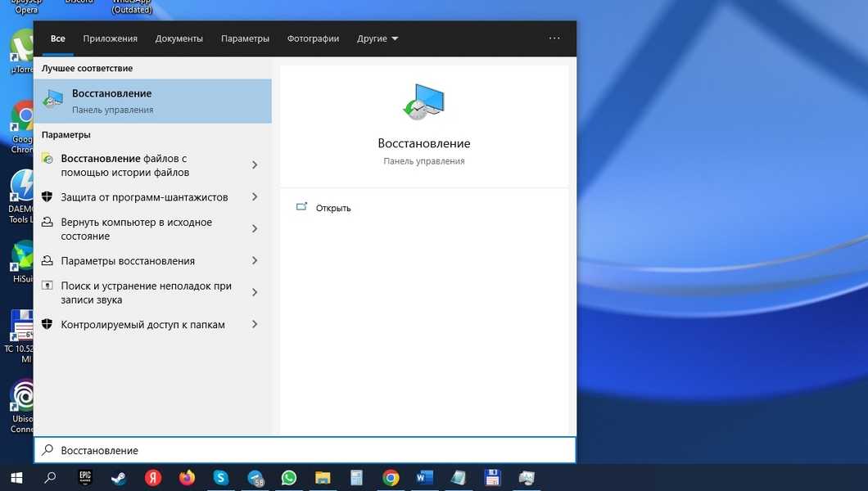Click the Windows Start button

16,478
